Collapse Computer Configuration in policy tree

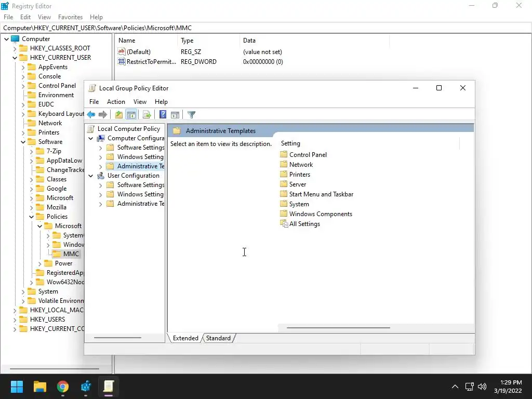click(x=91, y=138)
